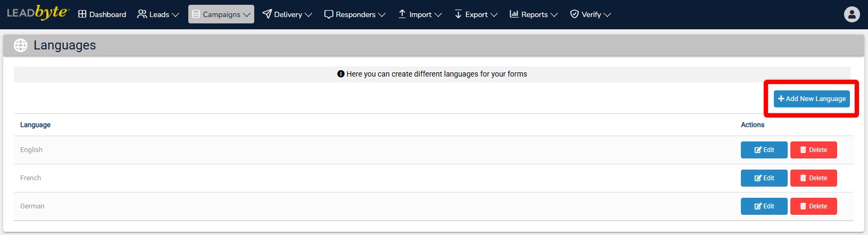
Task: Open the Dashboard page
Action: [x=102, y=14]
